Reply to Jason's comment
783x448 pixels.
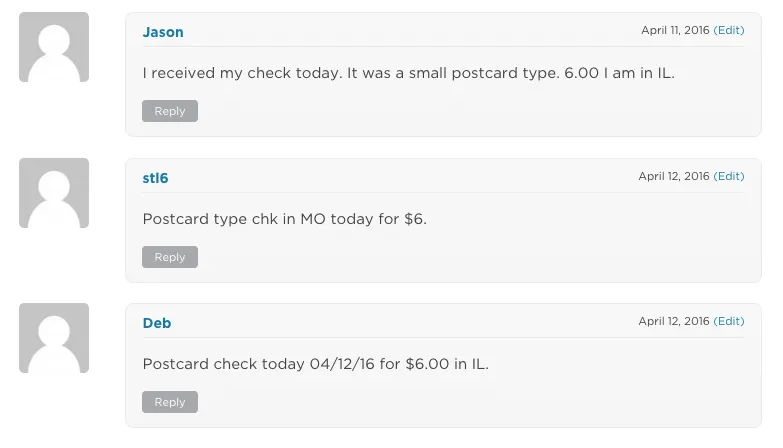pyautogui.click(x=170, y=111)
